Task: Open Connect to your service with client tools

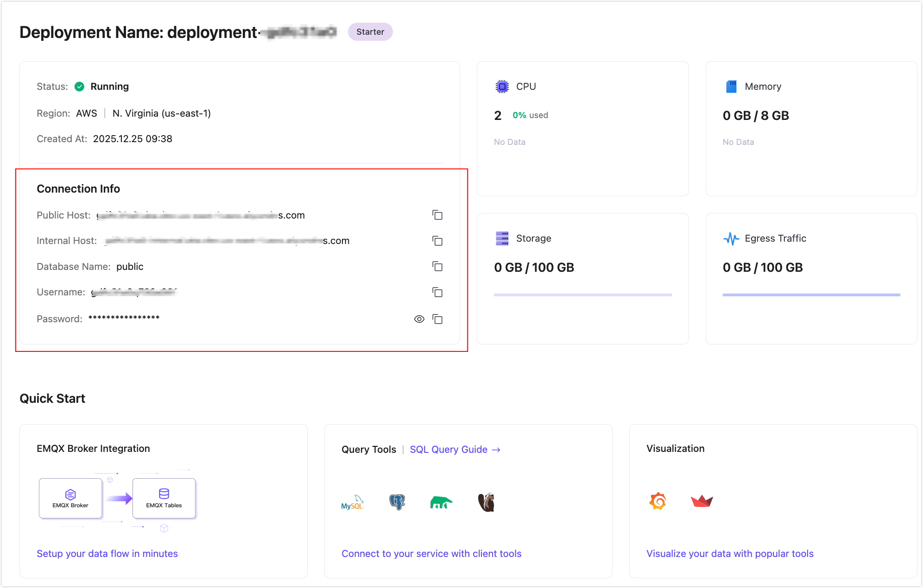Action: (x=431, y=554)
